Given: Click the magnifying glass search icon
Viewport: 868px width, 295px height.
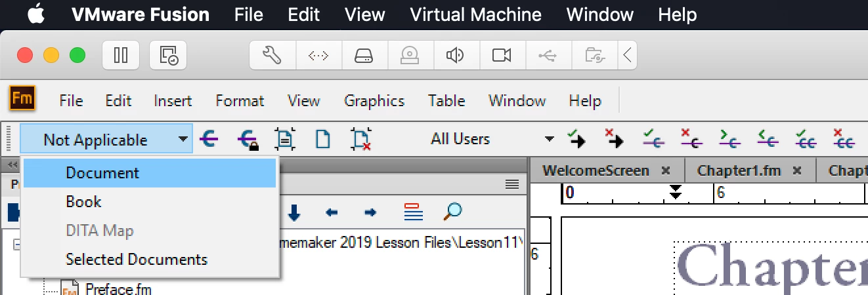Looking at the screenshot, I should coord(452,211).
